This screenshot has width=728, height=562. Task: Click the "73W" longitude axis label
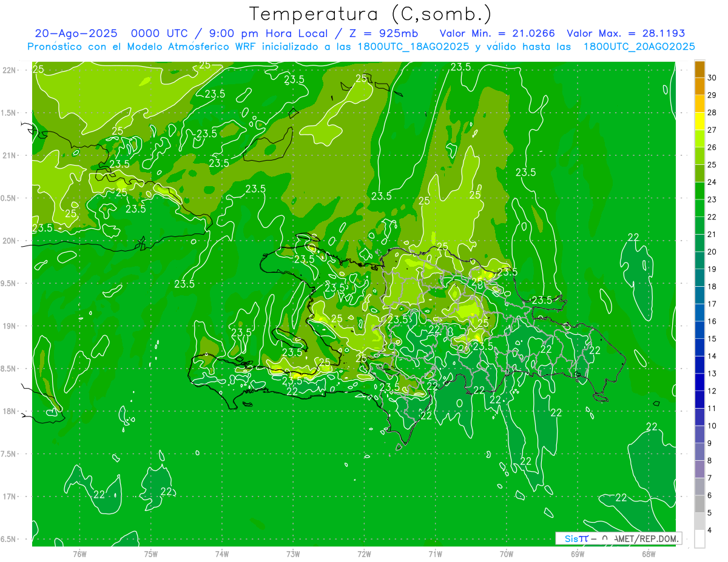tap(293, 554)
